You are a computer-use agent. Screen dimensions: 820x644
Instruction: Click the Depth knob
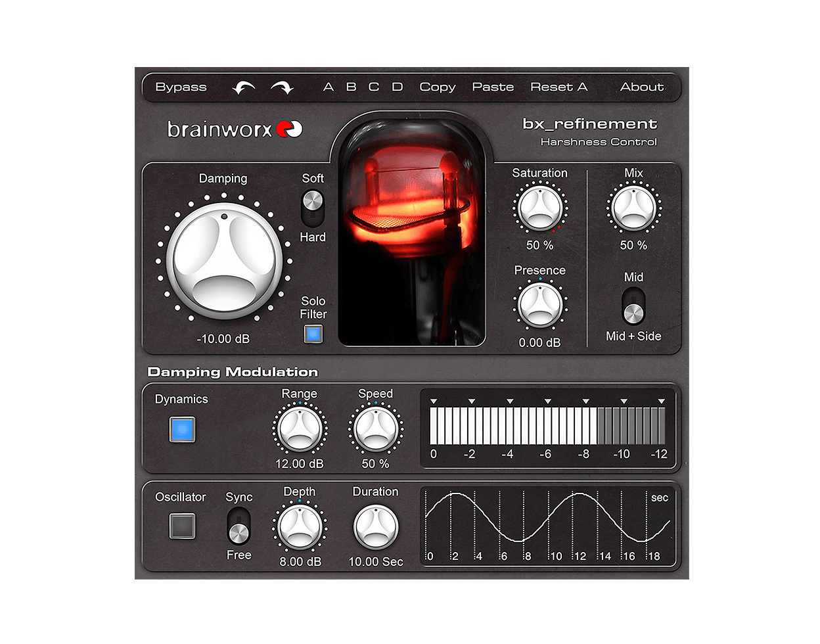(x=300, y=527)
